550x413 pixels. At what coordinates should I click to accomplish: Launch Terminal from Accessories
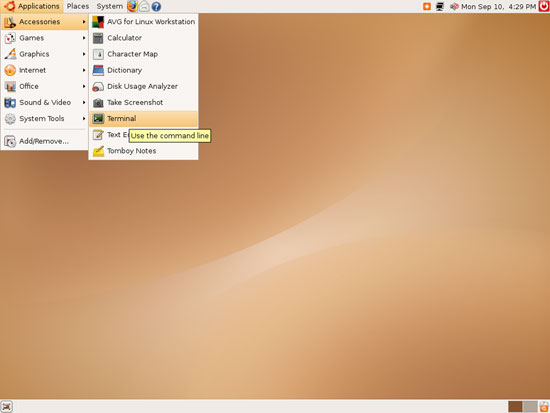point(143,119)
